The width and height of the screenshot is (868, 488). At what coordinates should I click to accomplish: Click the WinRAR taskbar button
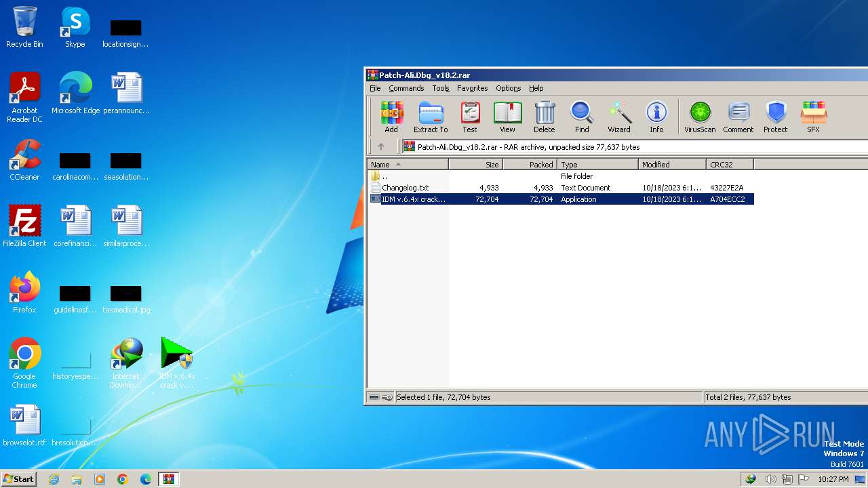click(x=168, y=479)
